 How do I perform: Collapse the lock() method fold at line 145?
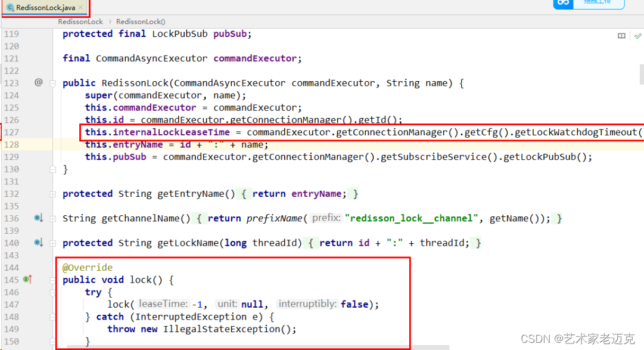(x=52, y=280)
